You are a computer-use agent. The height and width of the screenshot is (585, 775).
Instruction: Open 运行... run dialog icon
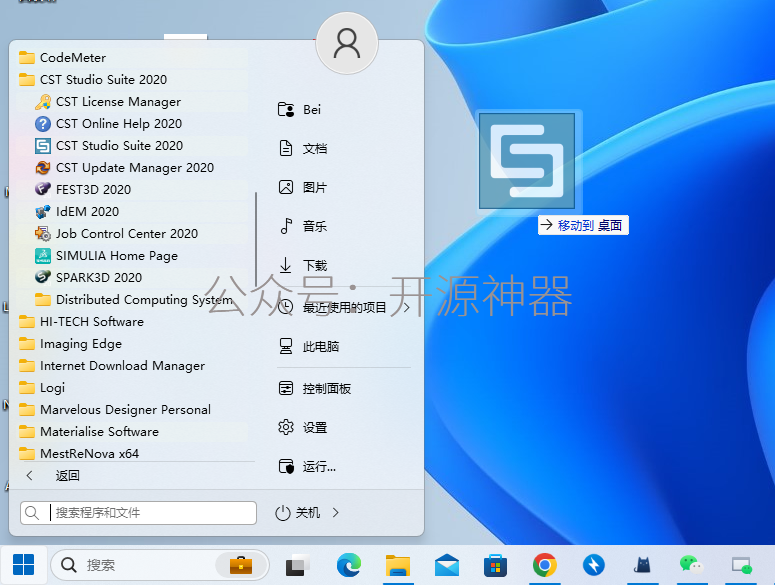pyautogui.click(x=286, y=466)
